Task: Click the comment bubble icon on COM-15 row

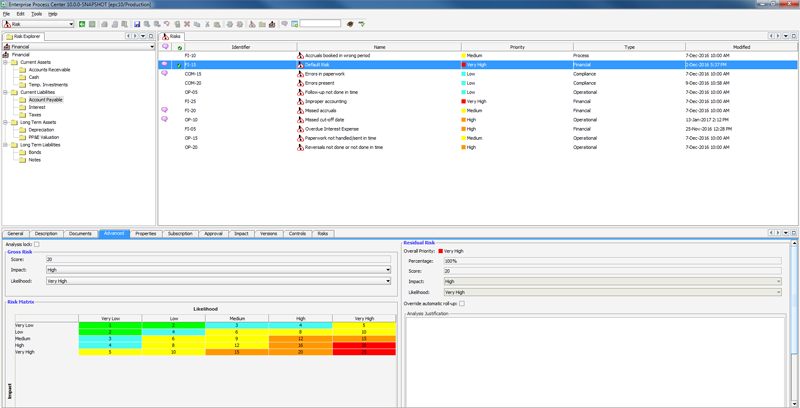Action: coord(165,74)
